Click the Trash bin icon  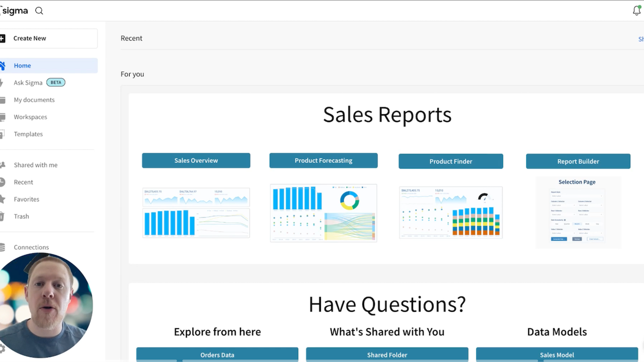2,216
